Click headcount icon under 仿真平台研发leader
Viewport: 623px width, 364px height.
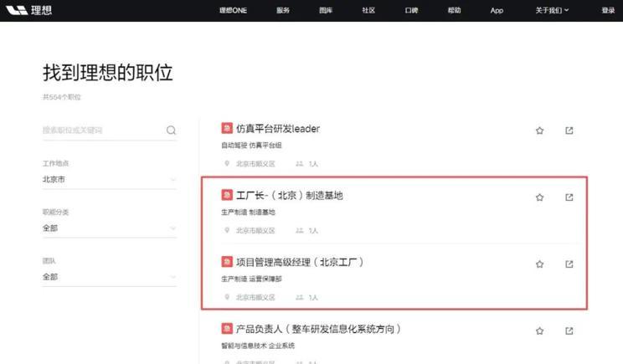point(299,163)
